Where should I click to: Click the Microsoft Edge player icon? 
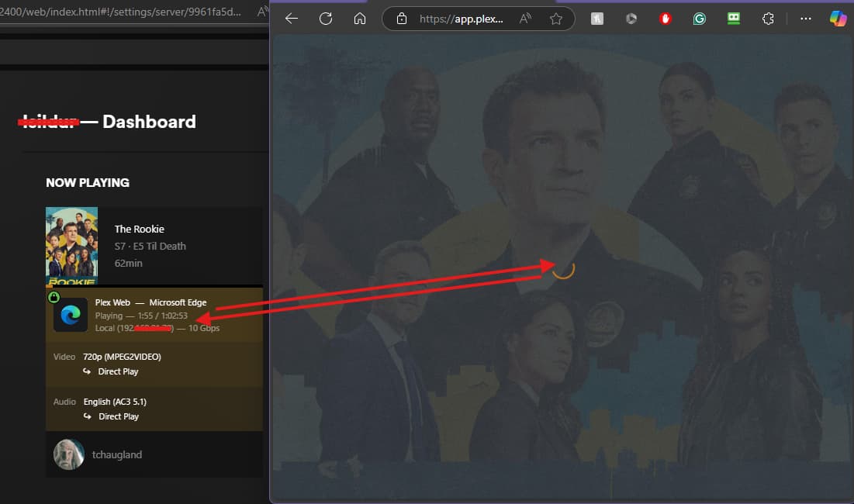coord(71,315)
